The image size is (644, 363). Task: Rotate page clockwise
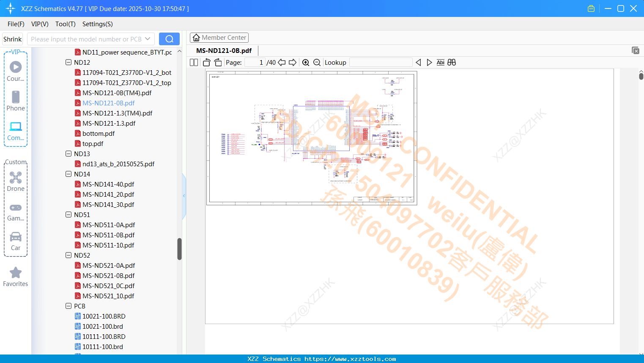[218, 62]
